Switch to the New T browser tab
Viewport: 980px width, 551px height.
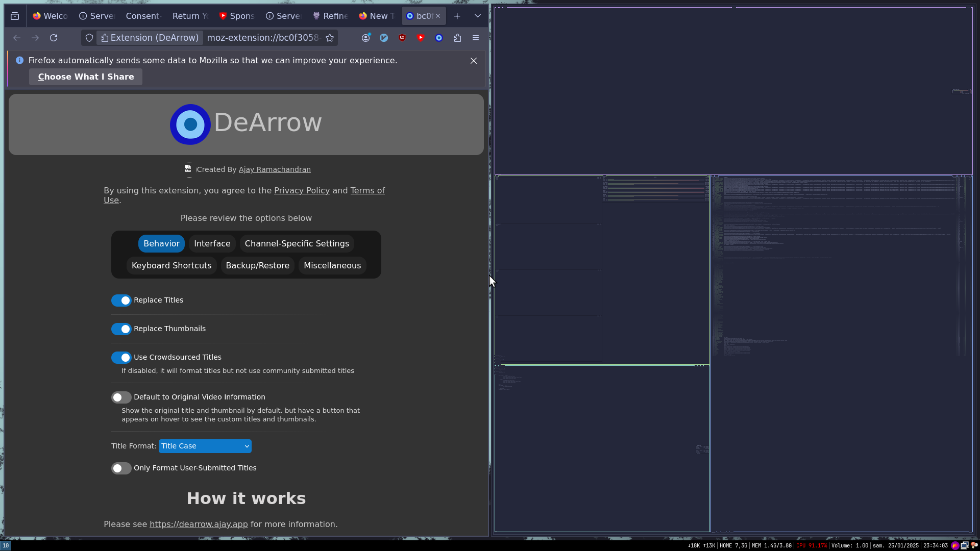(377, 16)
